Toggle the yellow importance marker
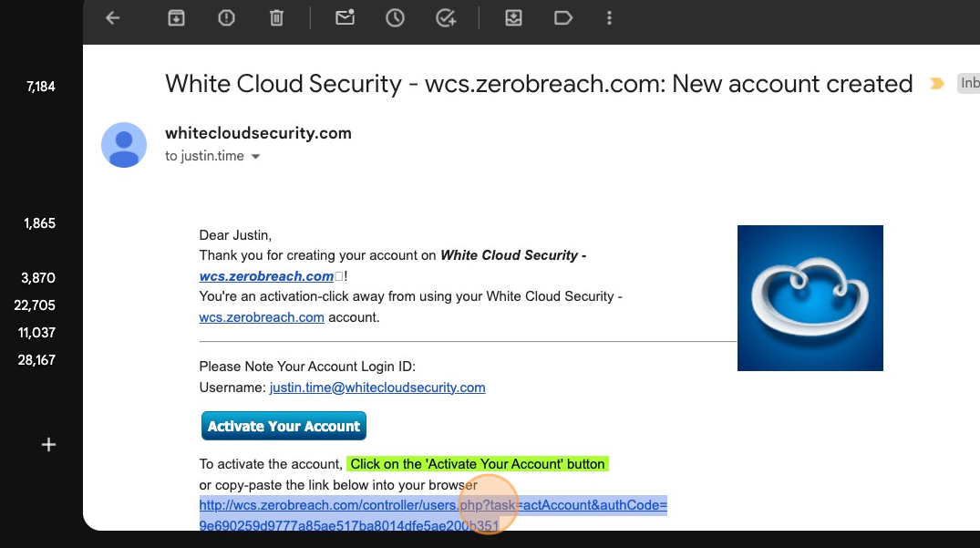 [x=936, y=84]
